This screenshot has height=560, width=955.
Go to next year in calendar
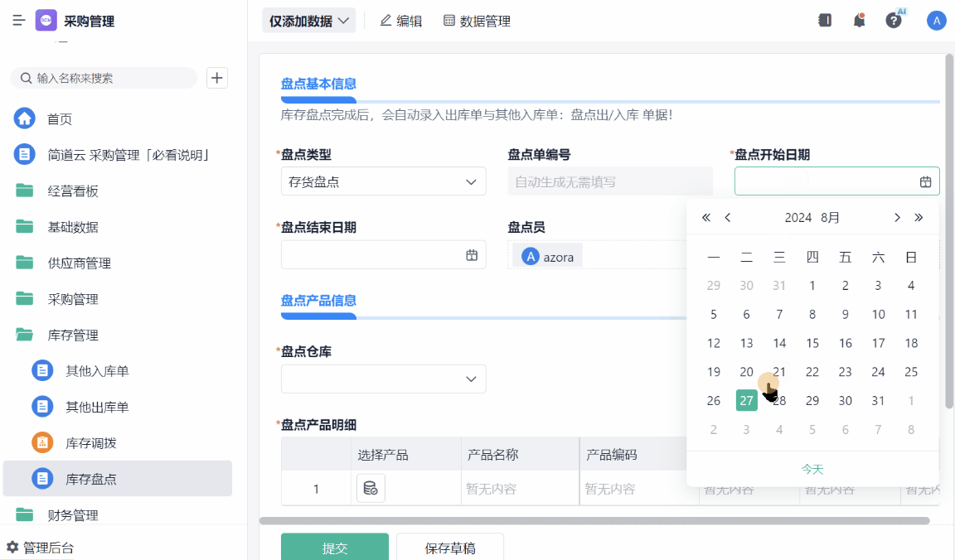click(x=919, y=217)
